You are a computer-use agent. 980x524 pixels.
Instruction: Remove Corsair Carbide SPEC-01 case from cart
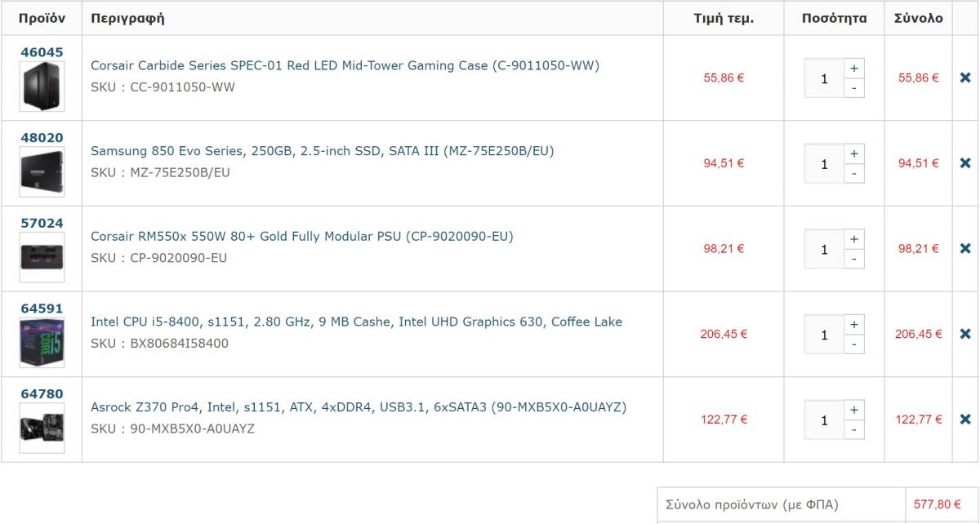(x=965, y=78)
